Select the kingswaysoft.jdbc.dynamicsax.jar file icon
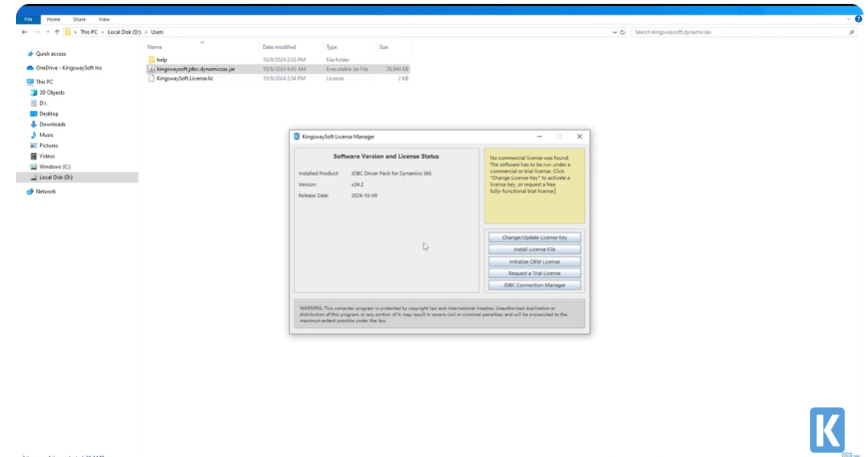868x457 pixels. (x=152, y=68)
